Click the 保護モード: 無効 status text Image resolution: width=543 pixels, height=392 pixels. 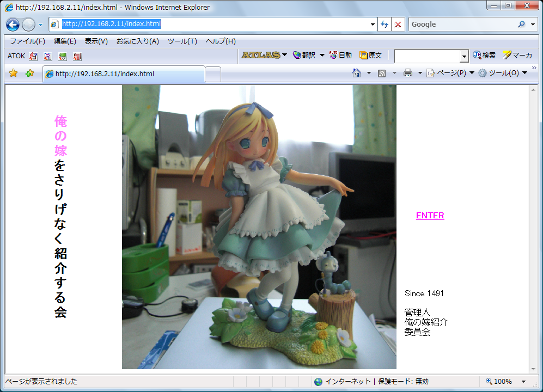tap(403, 381)
